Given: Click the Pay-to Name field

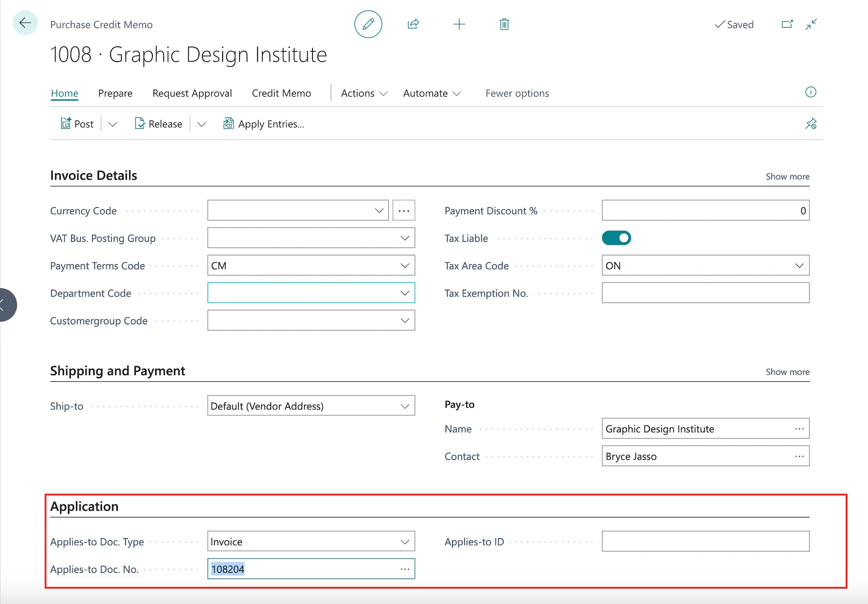Looking at the screenshot, I should [705, 429].
